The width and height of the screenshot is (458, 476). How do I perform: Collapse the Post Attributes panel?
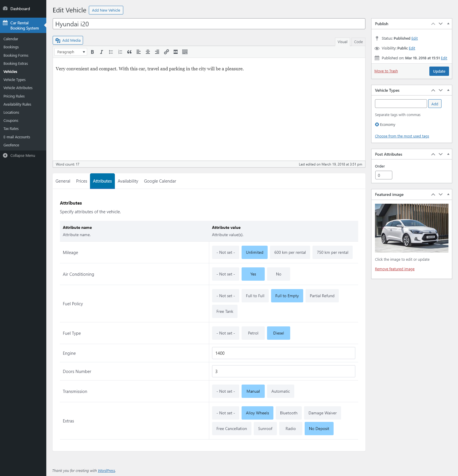click(448, 154)
